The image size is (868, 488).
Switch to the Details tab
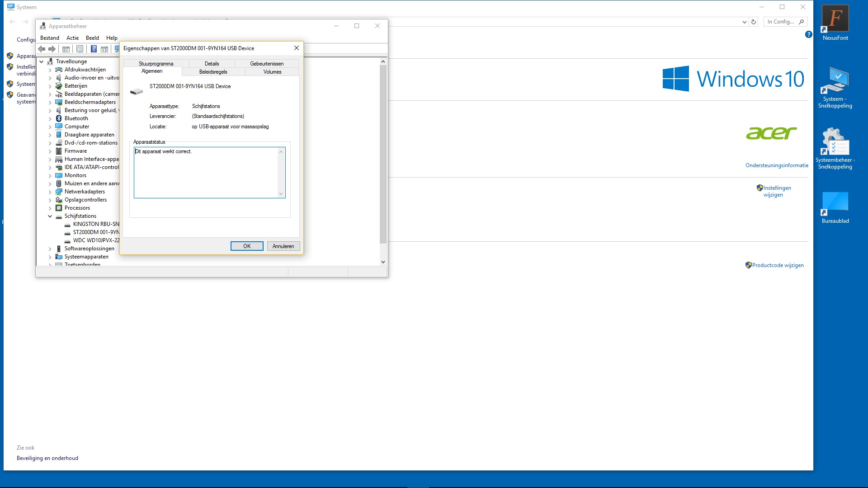[212, 64]
